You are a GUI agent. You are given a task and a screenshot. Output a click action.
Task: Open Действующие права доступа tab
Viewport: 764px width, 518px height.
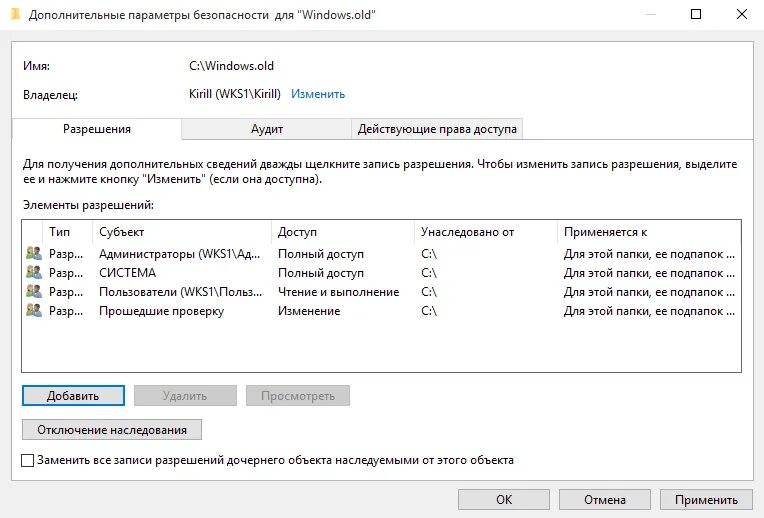pyautogui.click(x=437, y=129)
